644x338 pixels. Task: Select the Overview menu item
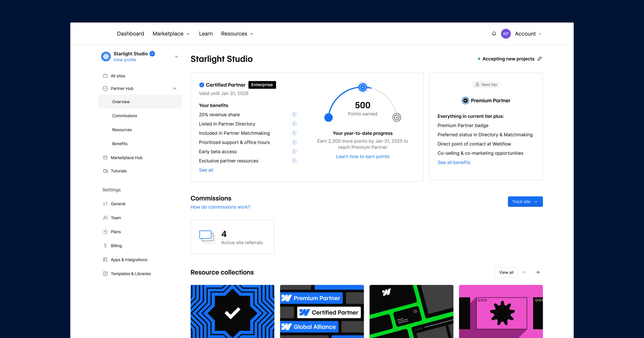pyautogui.click(x=120, y=102)
